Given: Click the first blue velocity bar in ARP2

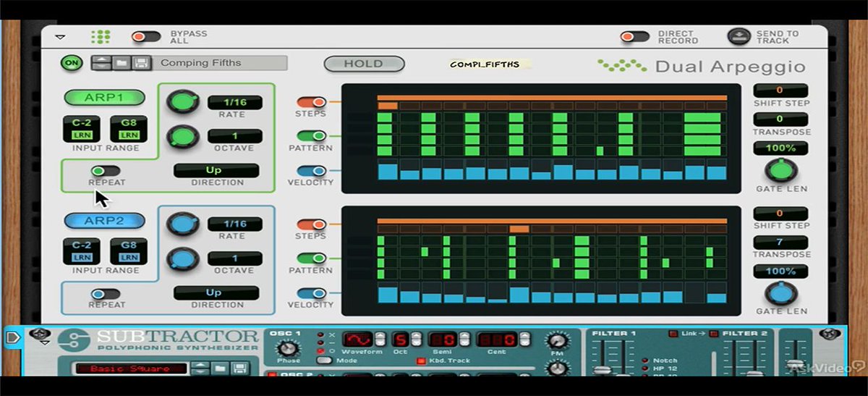Looking at the screenshot, I should click(x=388, y=295).
